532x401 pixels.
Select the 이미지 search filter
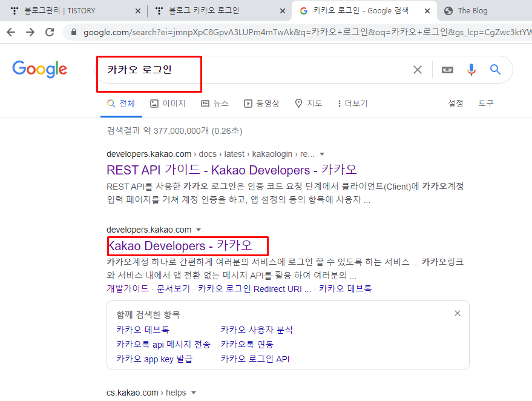(168, 104)
